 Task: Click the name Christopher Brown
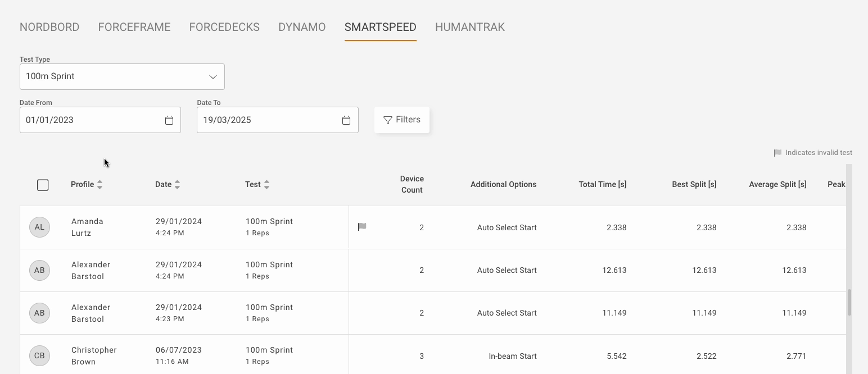point(94,355)
